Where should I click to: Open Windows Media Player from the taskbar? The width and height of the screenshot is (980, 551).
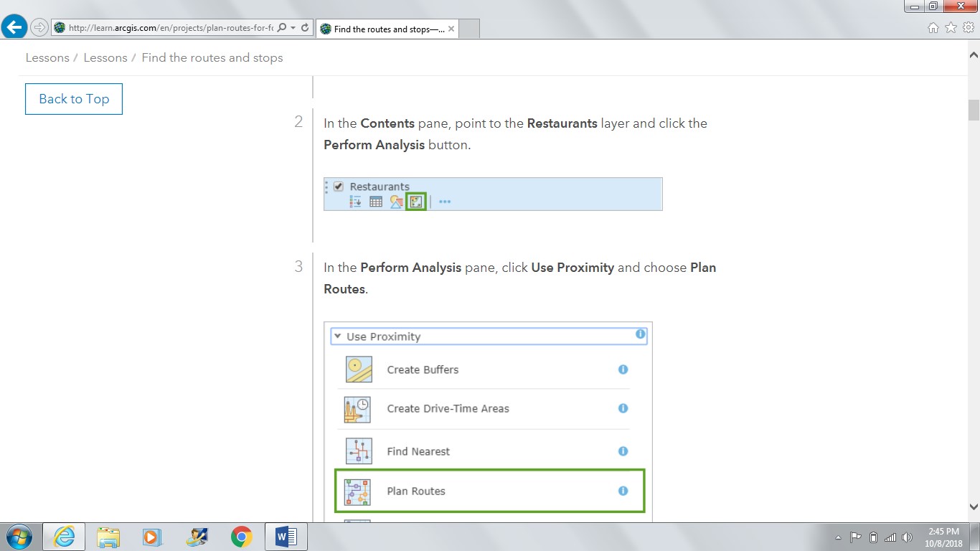click(x=151, y=537)
